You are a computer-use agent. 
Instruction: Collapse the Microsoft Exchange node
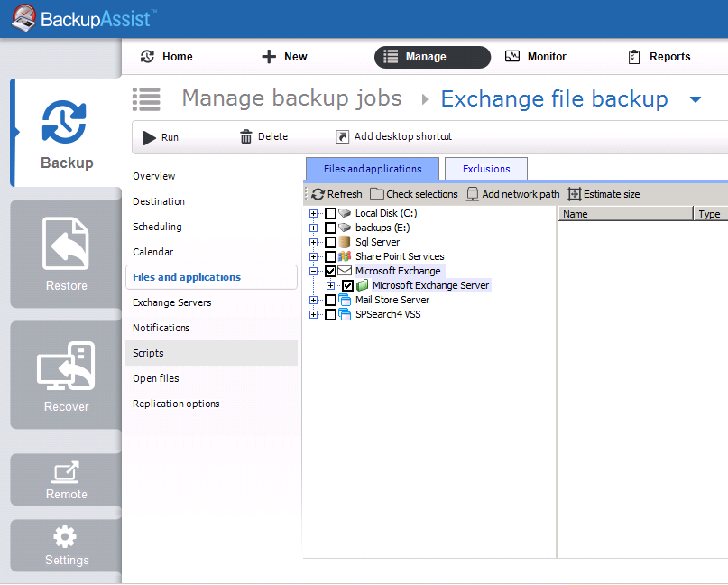[x=313, y=271]
